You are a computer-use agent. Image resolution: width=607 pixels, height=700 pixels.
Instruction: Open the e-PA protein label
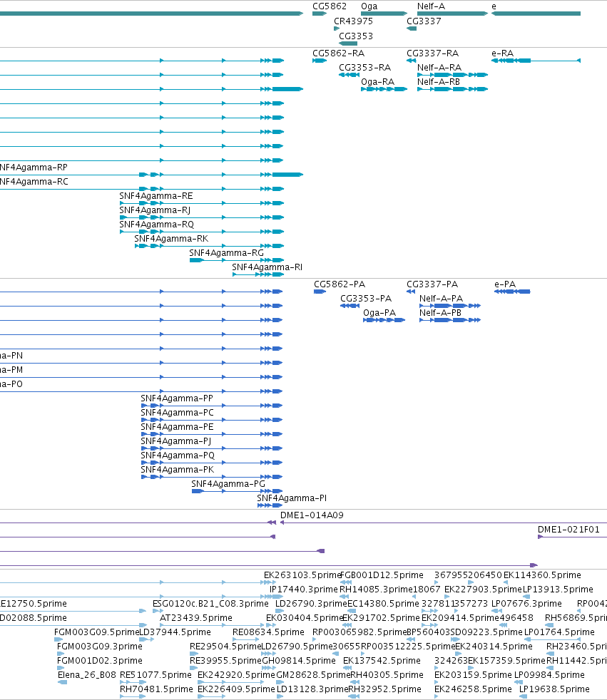505,284
